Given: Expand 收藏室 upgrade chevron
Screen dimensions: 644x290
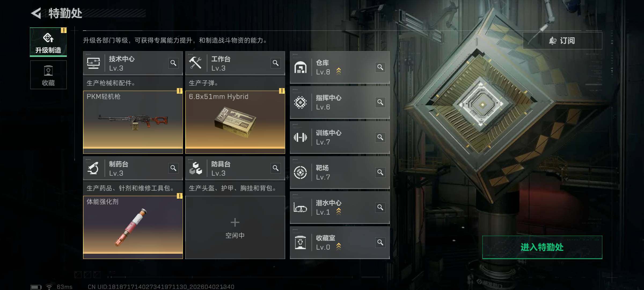Looking at the screenshot, I should [x=339, y=247].
